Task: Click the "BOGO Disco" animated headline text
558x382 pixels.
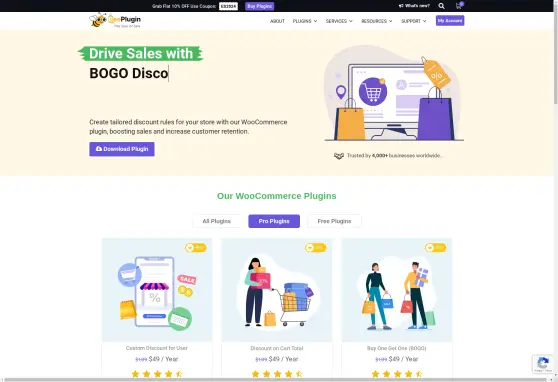Action: (128, 73)
